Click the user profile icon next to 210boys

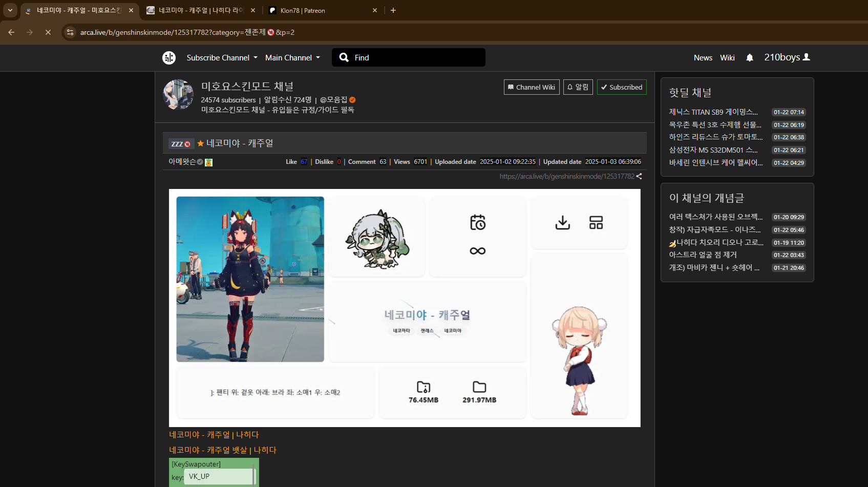(x=807, y=57)
